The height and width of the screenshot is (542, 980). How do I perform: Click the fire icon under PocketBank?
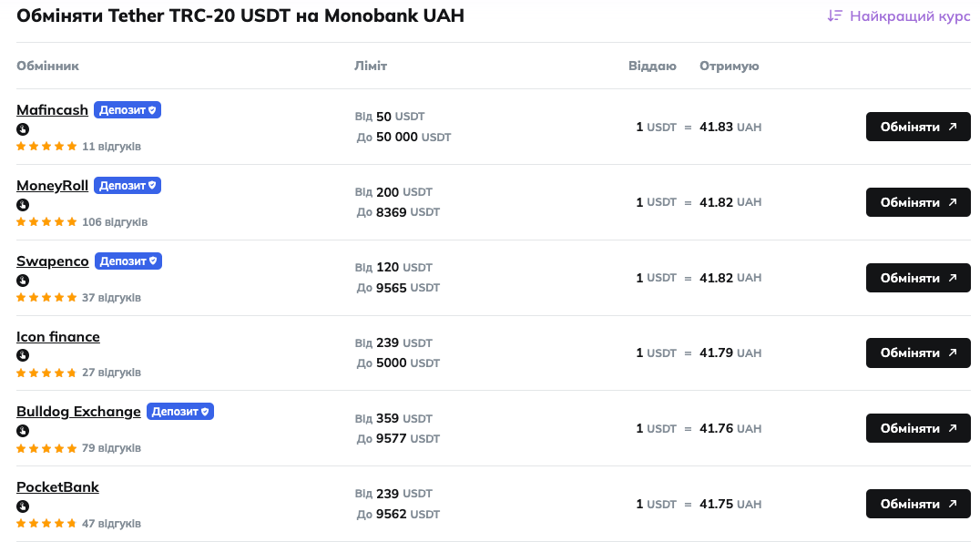click(x=23, y=507)
